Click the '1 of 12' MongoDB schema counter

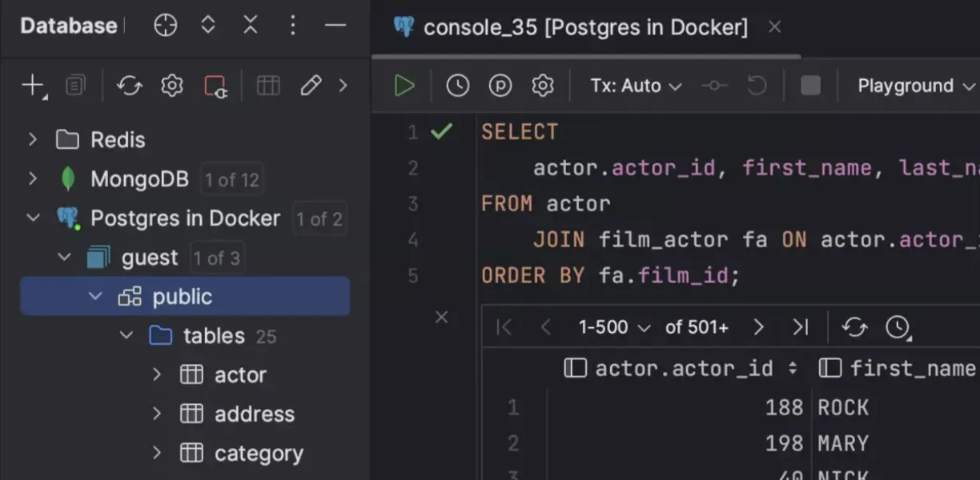[231, 180]
